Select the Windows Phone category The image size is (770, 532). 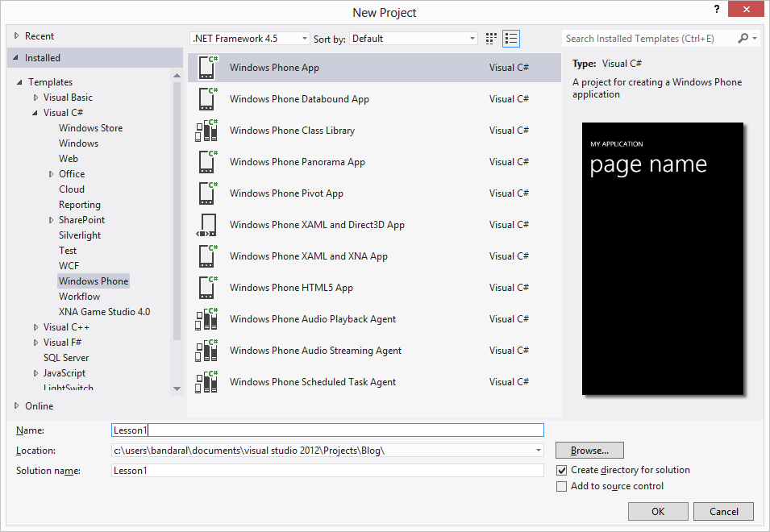tap(94, 281)
